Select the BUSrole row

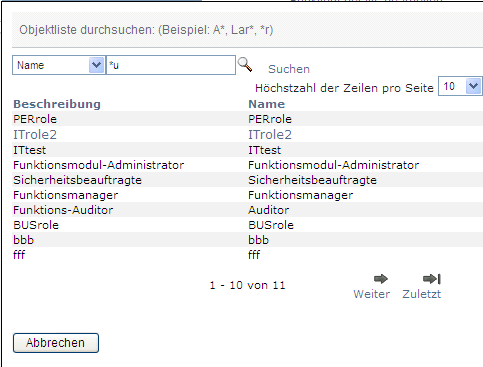[x=247, y=225]
